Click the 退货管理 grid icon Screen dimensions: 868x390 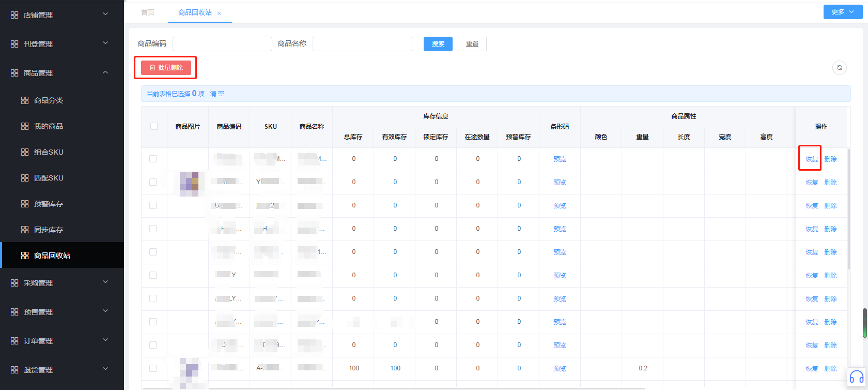tap(14, 370)
